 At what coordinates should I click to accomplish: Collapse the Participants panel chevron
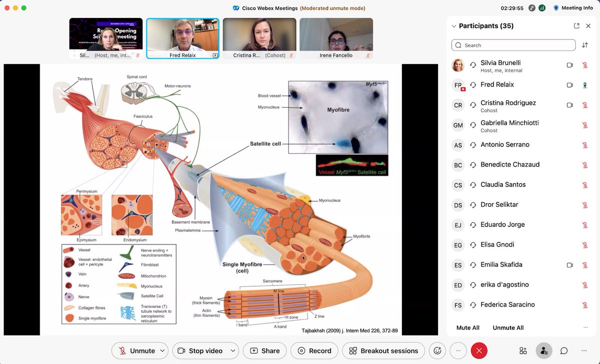[454, 26]
